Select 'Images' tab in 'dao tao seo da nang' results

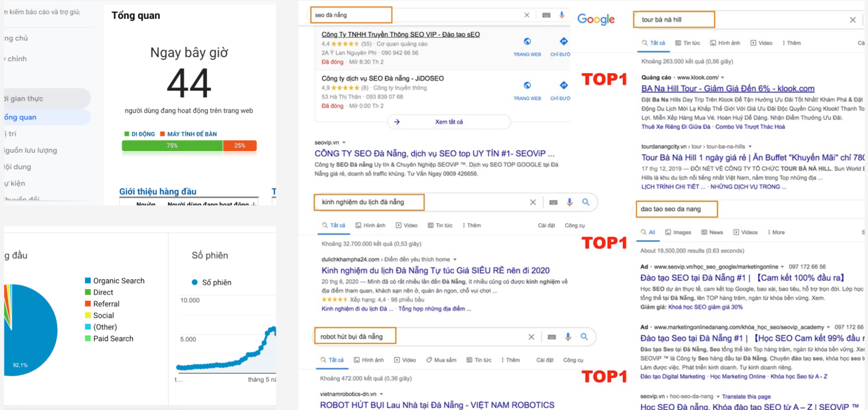point(678,232)
